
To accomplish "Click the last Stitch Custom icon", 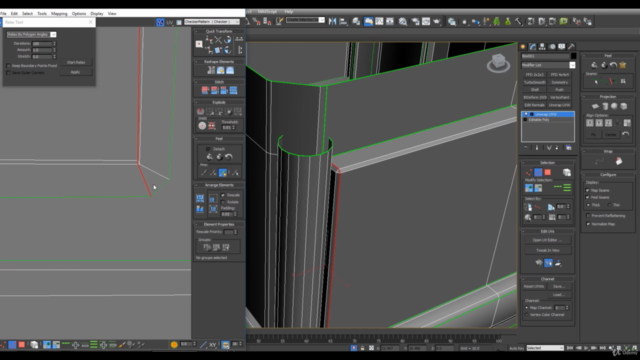I will [233, 90].
